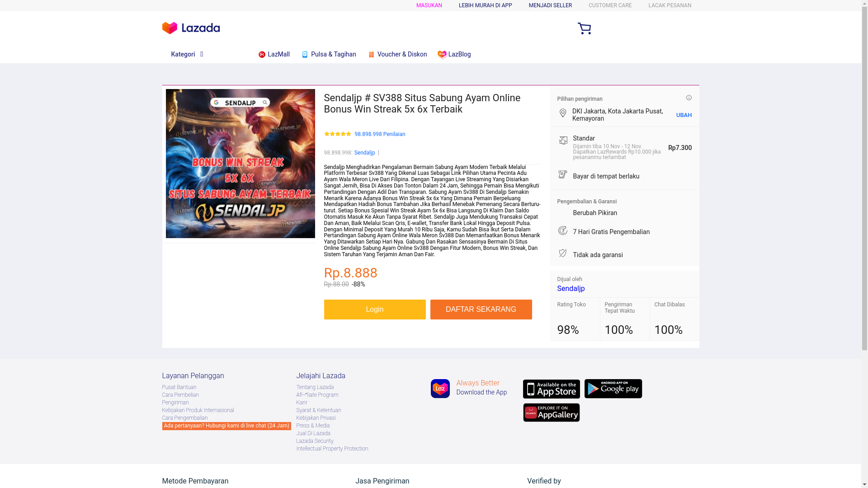Viewport: 868px width, 488px height.
Task: Click the Lazada logo
Action: click(191, 28)
